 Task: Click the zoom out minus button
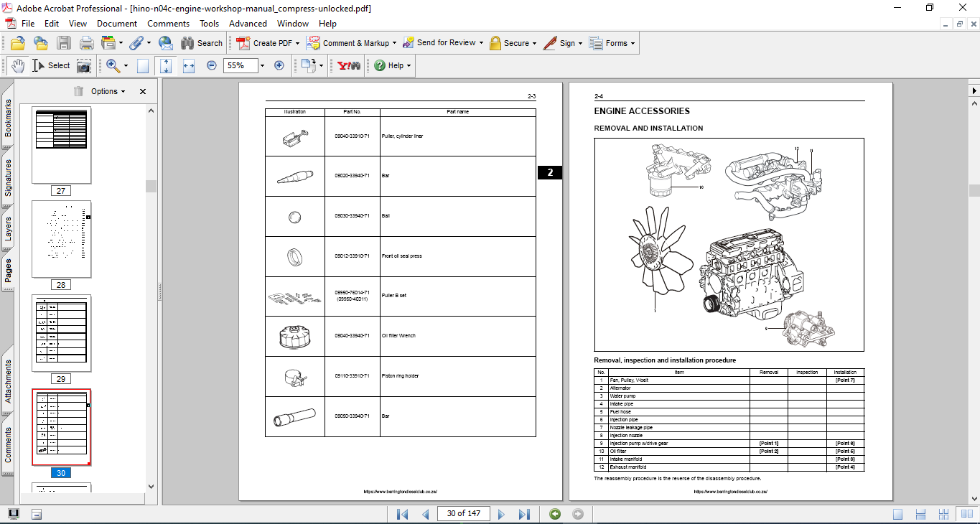pos(212,65)
